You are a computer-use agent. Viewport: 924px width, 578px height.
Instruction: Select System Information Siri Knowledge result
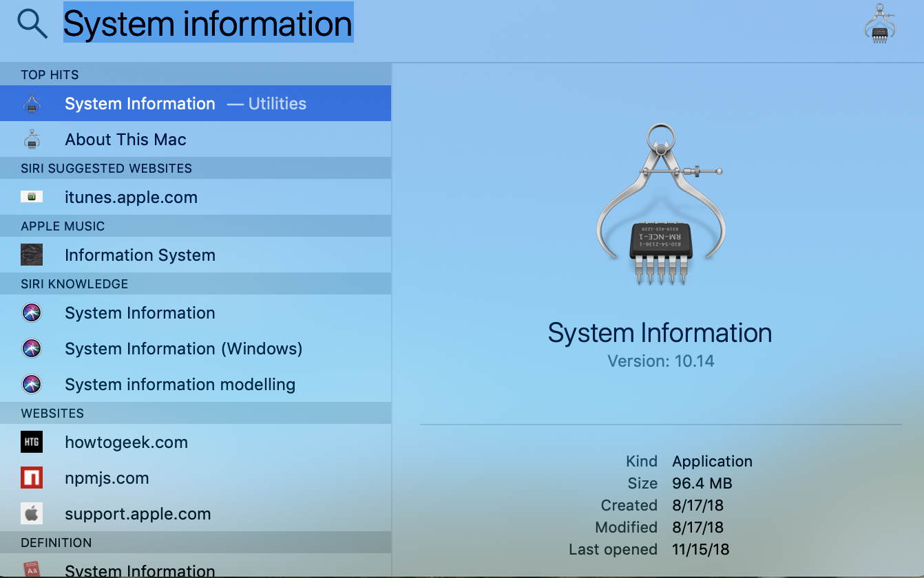[x=196, y=312]
